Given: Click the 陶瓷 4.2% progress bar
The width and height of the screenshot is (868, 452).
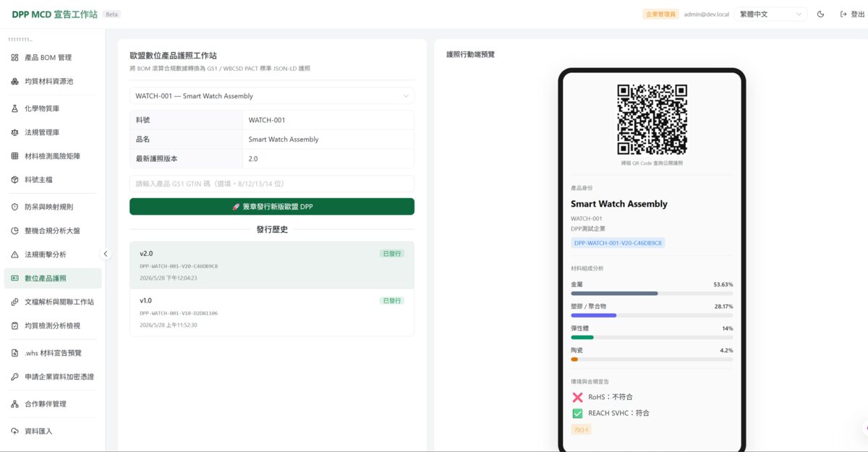Looking at the screenshot, I should [652, 359].
